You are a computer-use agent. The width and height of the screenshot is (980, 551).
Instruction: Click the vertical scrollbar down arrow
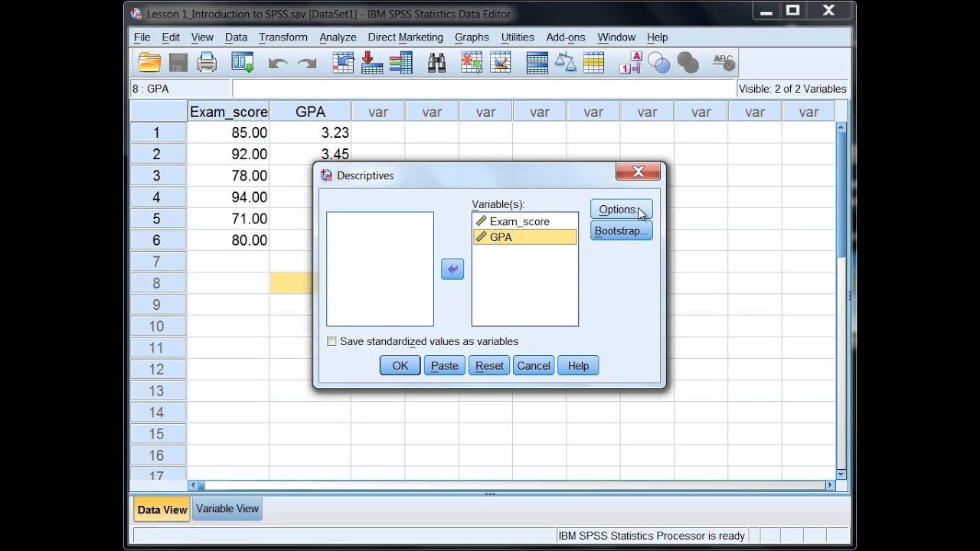click(x=841, y=474)
